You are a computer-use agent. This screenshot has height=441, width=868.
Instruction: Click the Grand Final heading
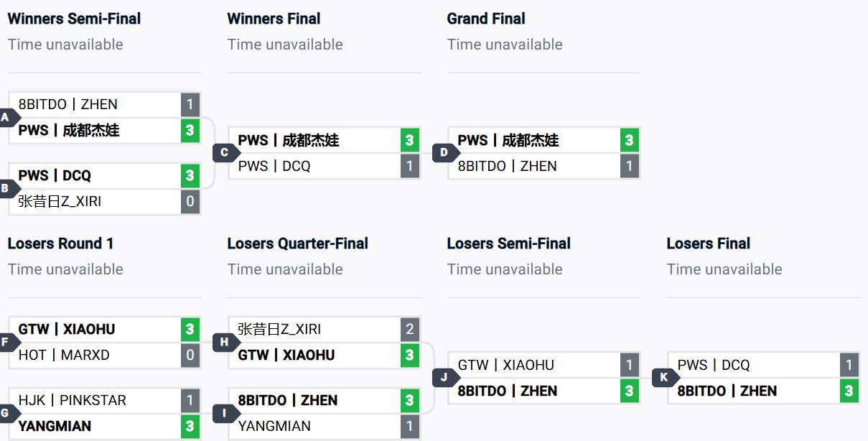pyautogui.click(x=486, y=19)
